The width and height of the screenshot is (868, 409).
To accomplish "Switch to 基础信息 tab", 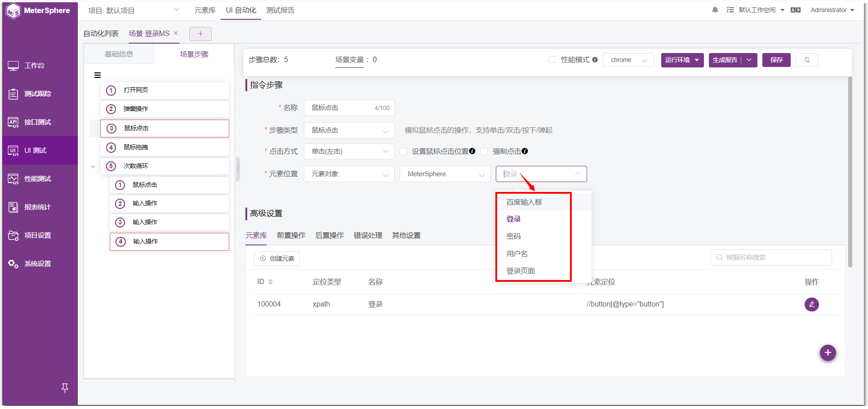I will pos(119,54).
